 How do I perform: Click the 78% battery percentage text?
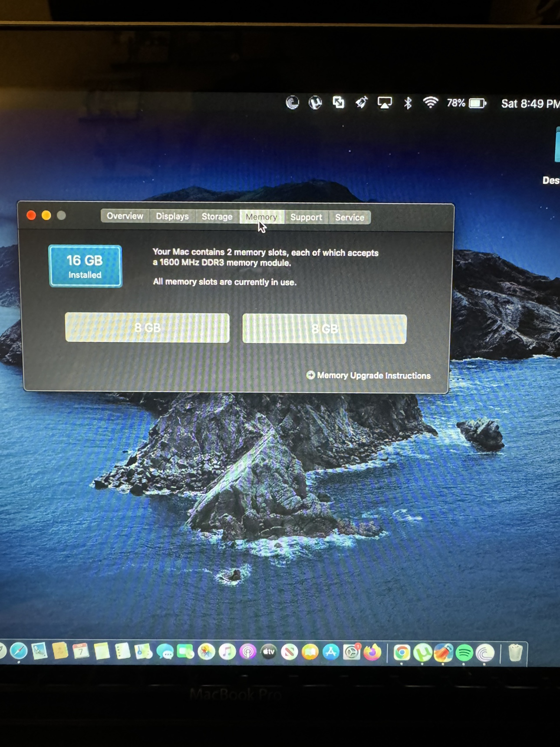[x=456, y=103]
